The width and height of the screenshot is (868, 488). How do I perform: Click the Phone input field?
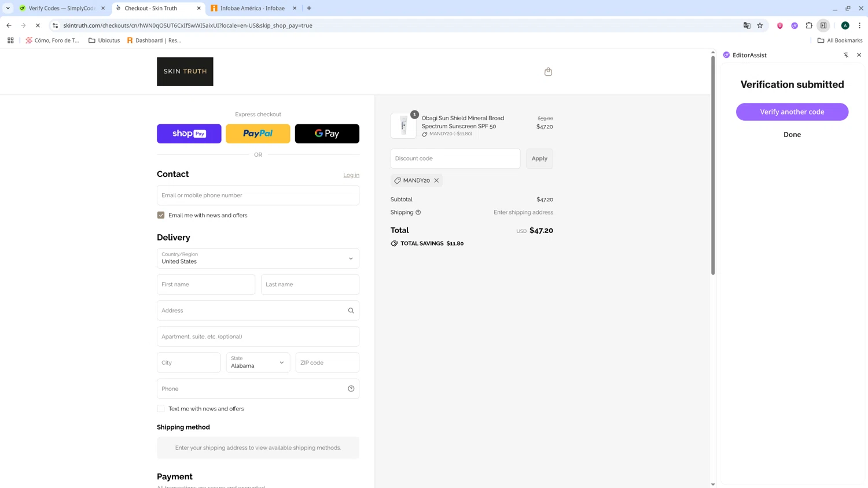(258, 389)
